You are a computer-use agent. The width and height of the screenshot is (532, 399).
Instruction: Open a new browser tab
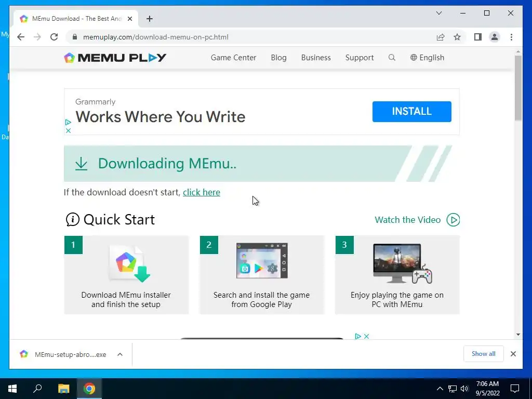click(150, 19)
